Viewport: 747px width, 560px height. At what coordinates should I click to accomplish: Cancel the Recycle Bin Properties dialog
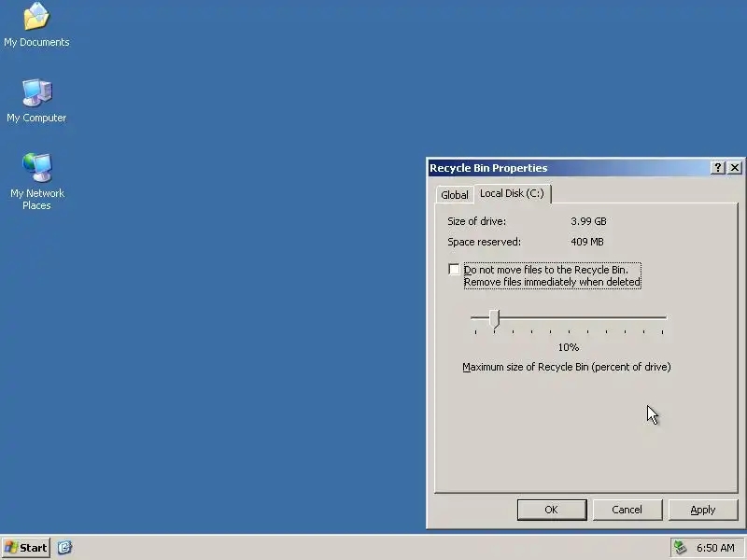[x=627, y=510]
